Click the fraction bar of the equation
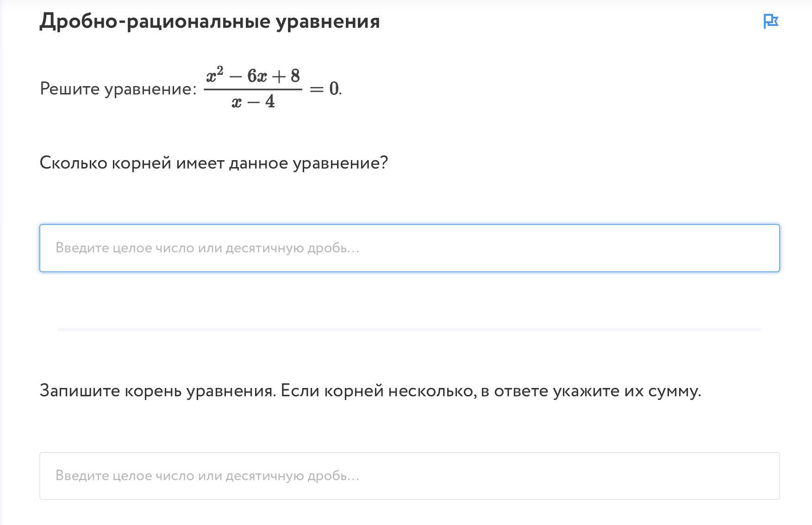 coord(253,89)
